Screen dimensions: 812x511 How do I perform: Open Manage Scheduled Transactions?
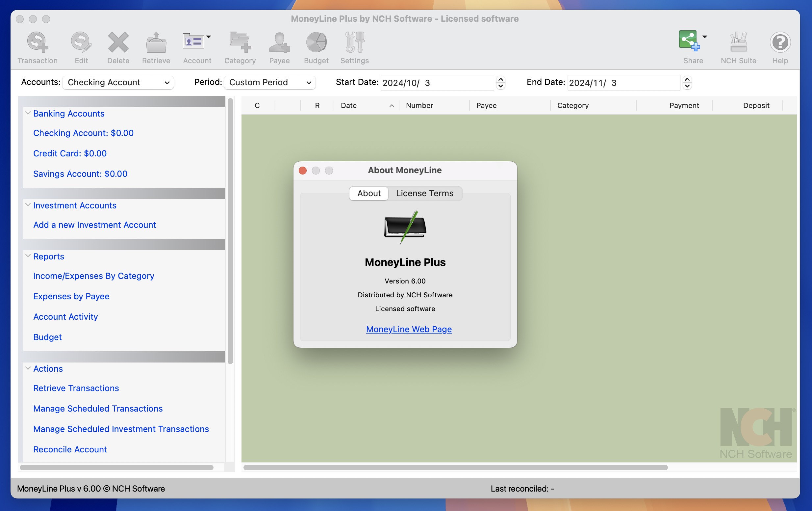click(98, 409)
